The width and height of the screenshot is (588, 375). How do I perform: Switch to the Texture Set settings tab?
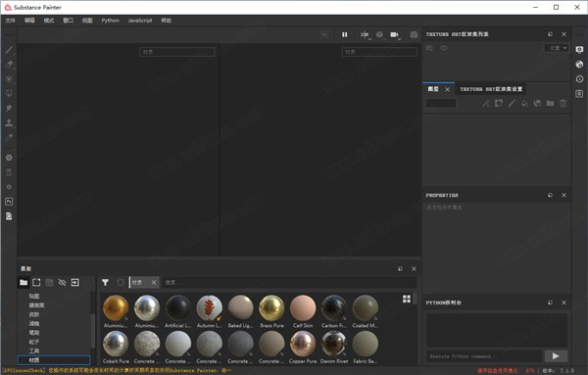coord(491,89)
